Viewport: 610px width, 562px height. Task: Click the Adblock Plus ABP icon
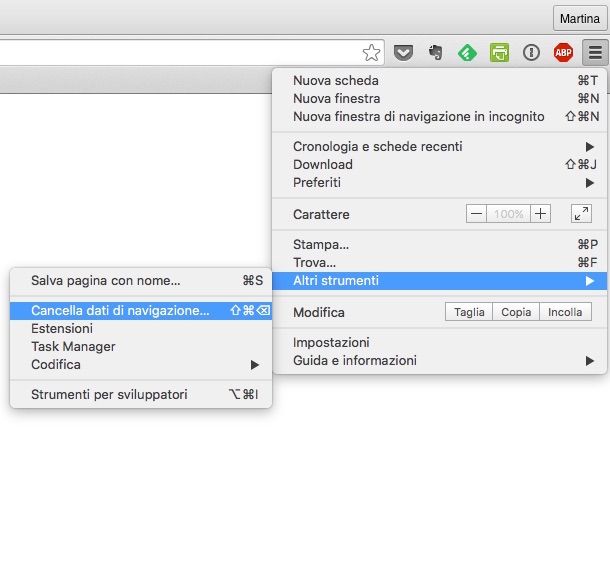[x=563, y=53]
